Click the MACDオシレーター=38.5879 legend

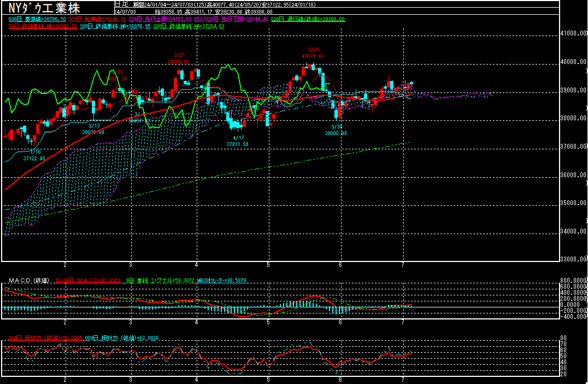pyautogui.click(x=222, y=281)
